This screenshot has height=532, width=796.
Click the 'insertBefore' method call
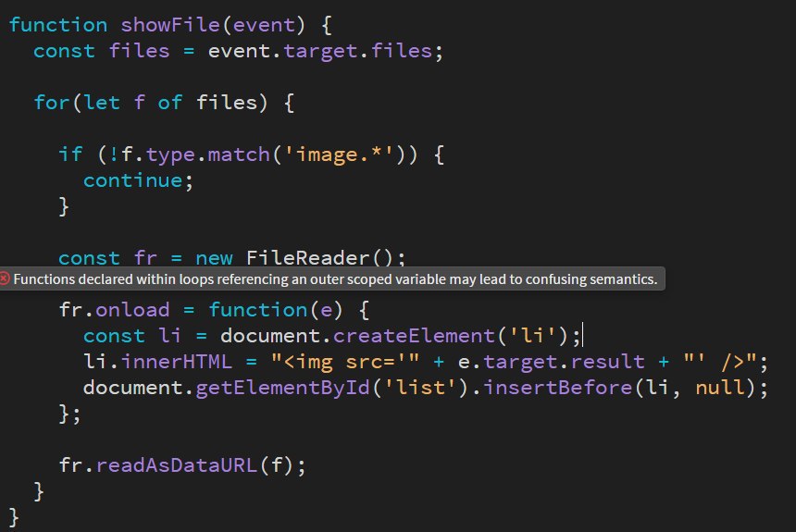[557, 388]
